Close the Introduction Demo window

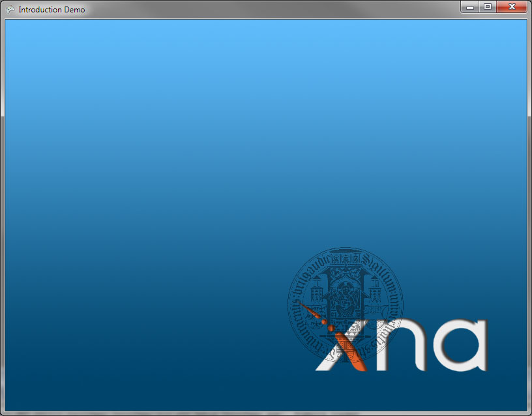512,7
